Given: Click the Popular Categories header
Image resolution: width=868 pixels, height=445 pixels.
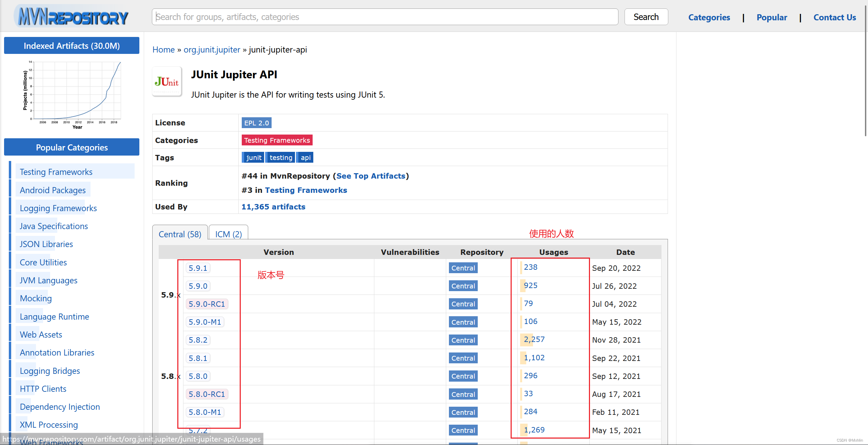Looking at the screenshot, I should 72,147.
